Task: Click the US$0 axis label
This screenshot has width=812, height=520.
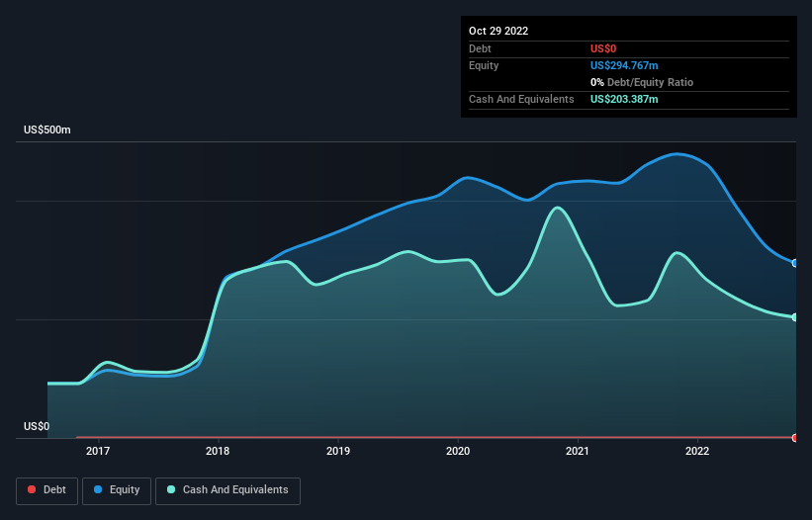Action: pos(37,426)
